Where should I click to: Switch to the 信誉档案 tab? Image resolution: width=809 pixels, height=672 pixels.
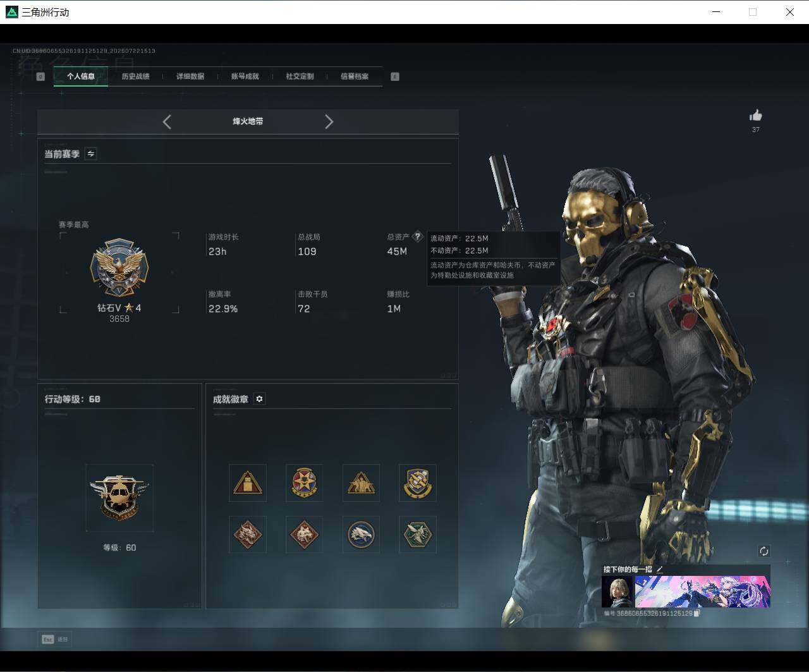tap(355, 76)
